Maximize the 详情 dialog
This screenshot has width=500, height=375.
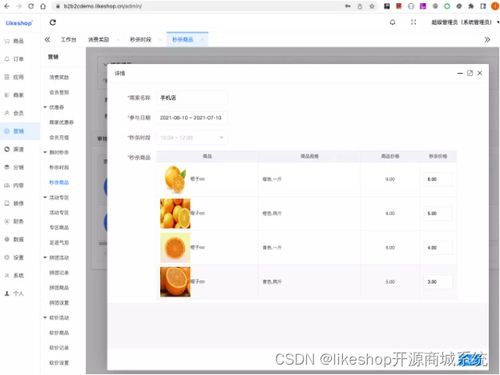(470, 73)
